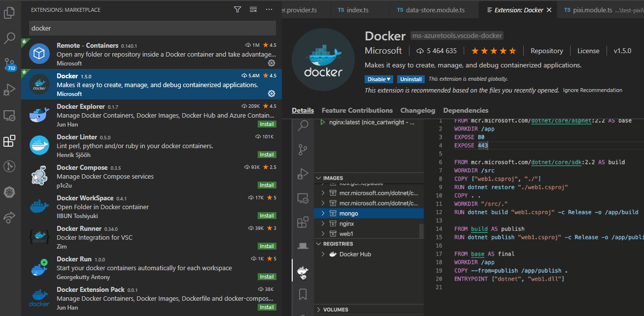The width and height of the screenshot is (644, 316).
Task: Open the Disable dropdown for Docker extension
Action: [378, 79]
